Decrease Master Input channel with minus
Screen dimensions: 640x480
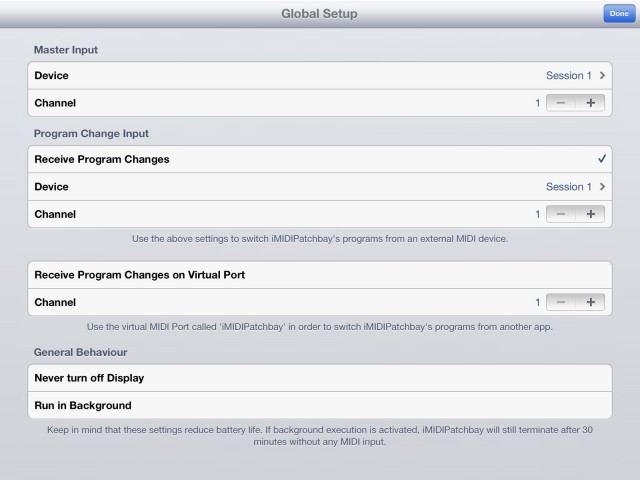[x=561, y=103]
